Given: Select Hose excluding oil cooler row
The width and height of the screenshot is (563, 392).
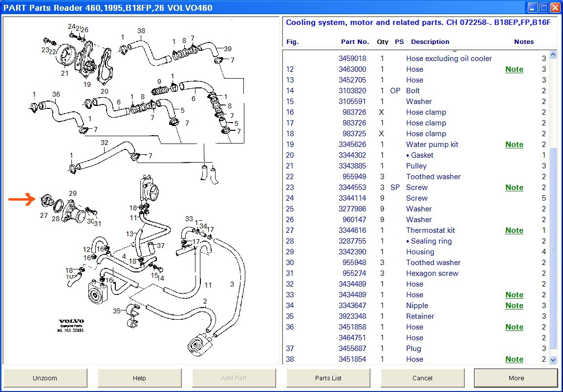Looking at the screenshot, I should pyautogui.click(x=416, y=59).
